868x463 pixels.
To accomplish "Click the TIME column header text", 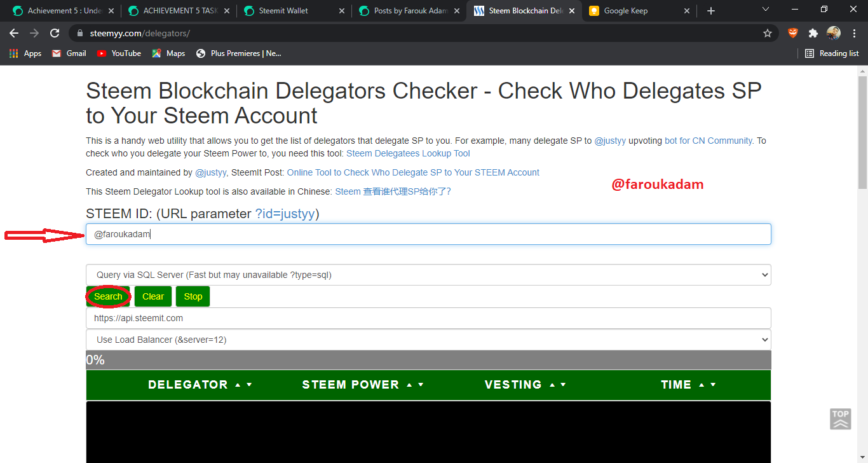I will (676, 385).
